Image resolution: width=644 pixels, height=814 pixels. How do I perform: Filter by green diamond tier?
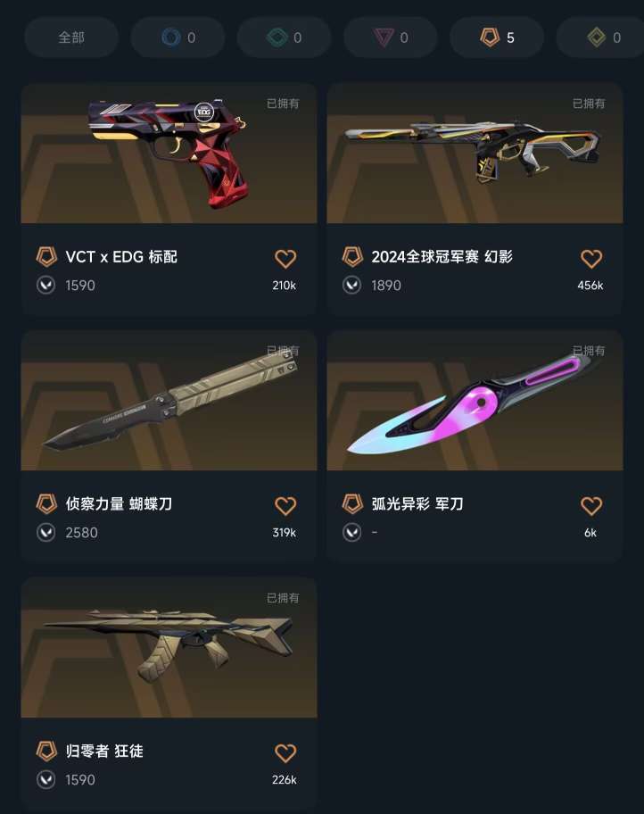pos(284,37)
